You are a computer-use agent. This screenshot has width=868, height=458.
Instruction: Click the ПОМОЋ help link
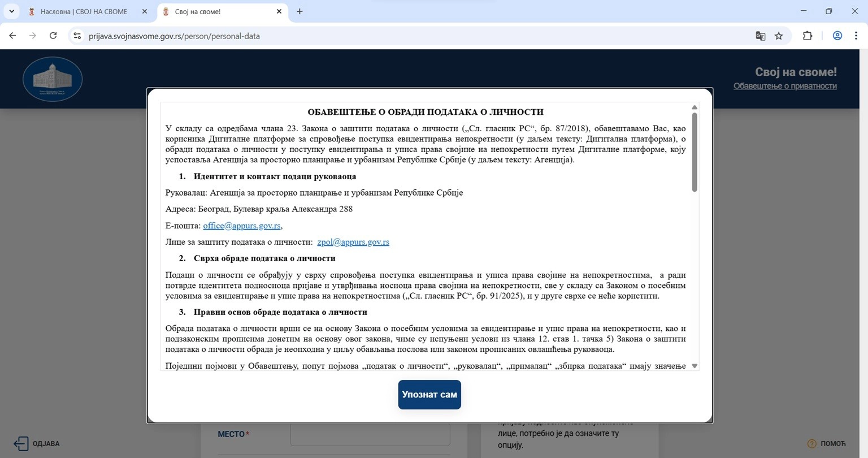[826, 443]
